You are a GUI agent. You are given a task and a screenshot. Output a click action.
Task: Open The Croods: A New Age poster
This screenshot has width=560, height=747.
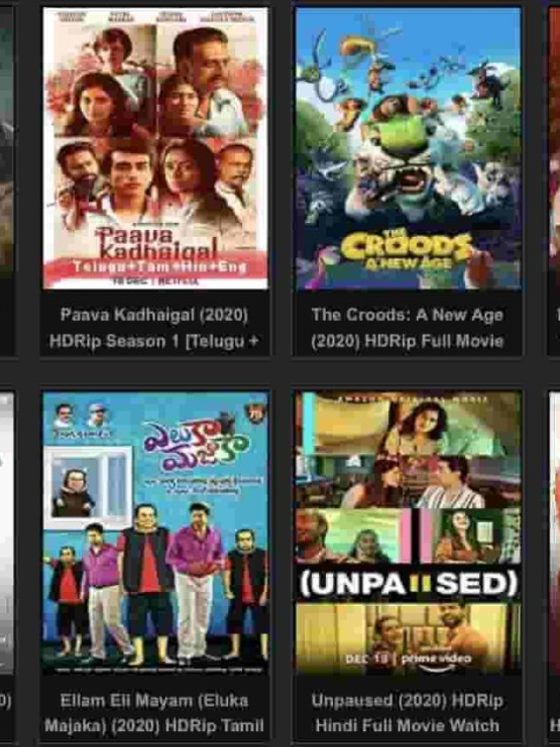(x=408, y=148)
